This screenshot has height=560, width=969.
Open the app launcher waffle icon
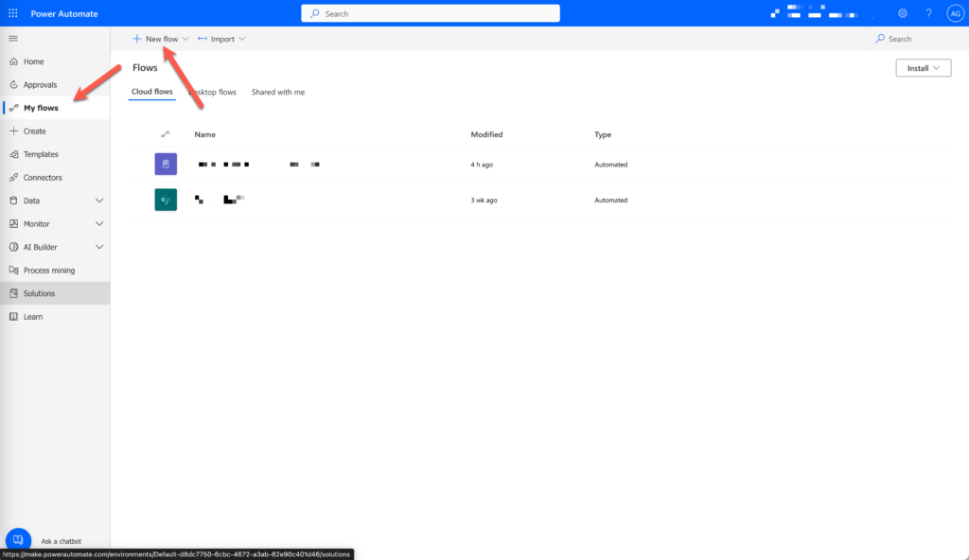point(13,13)
